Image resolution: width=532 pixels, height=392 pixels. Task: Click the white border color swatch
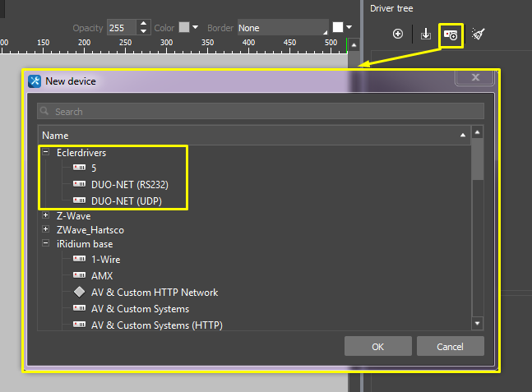tap(338, 28)
